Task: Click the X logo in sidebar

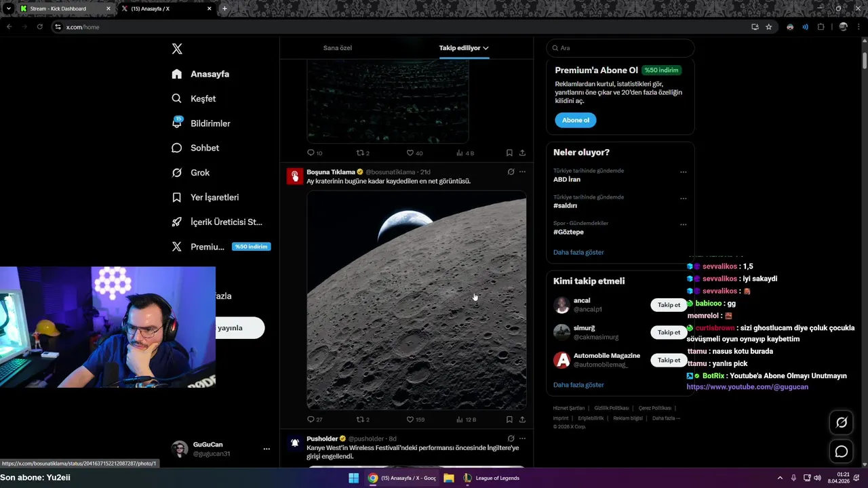Action: point(177,49)
